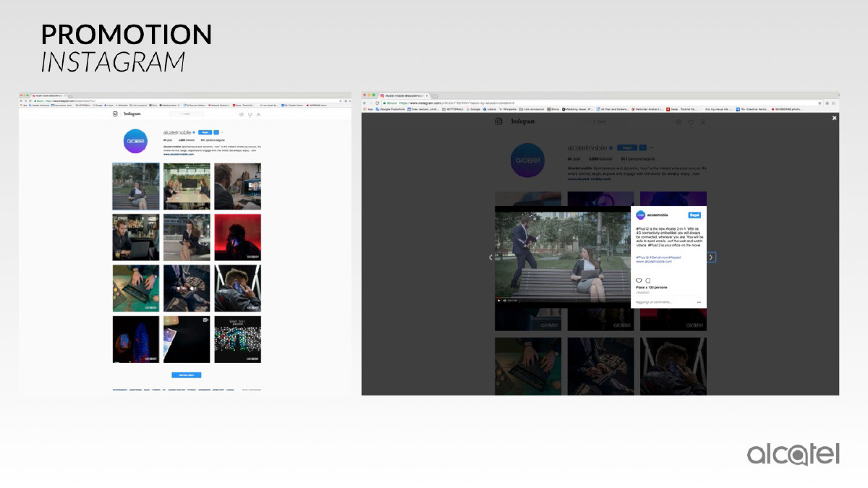Click the Instagram camera logo in the left window

pos(115,114)
